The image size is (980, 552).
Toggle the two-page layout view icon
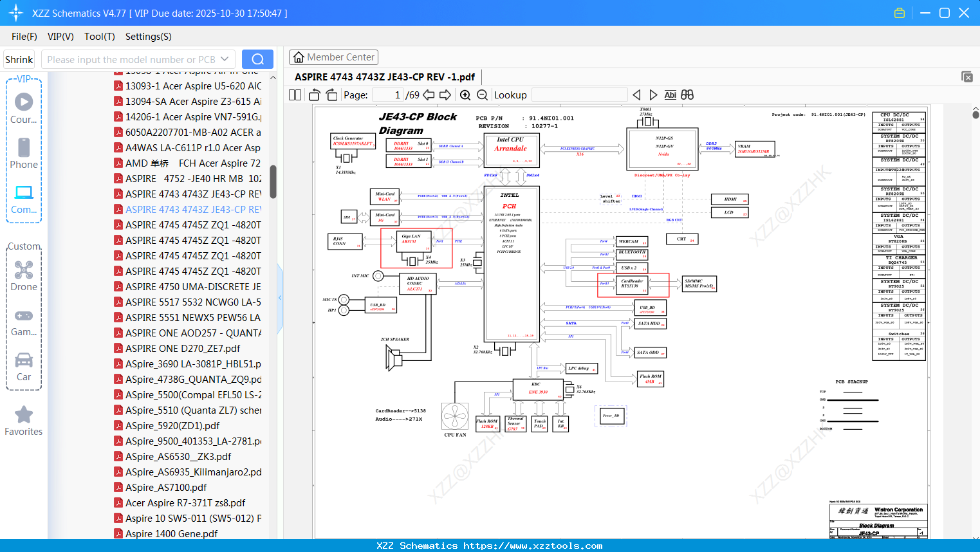[x=295, y=95]
